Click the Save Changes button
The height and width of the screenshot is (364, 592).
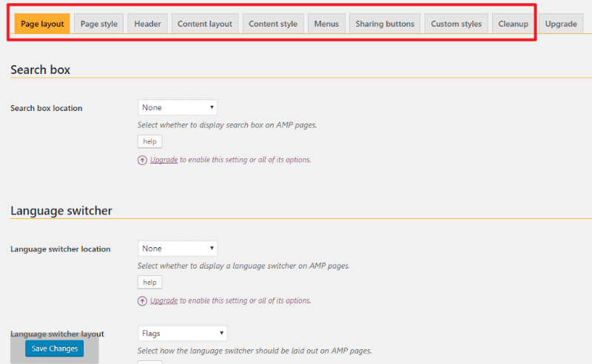pos(54,348)
